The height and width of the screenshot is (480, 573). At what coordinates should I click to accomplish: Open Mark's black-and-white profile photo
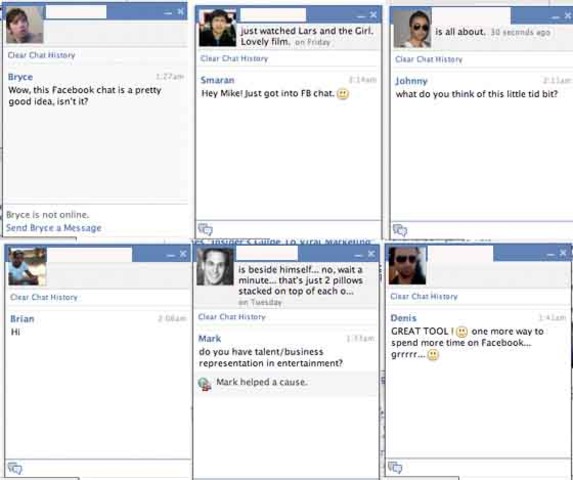[215, 267]
